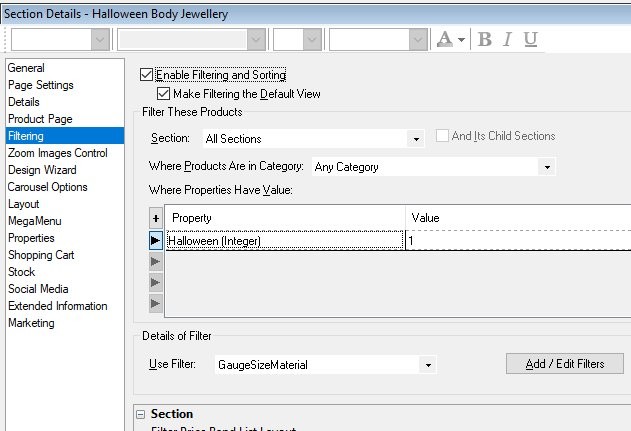The width and height of the screenshot is (631, 431).
Task: Open the Social Media settings page
Action: coord(38,289)
